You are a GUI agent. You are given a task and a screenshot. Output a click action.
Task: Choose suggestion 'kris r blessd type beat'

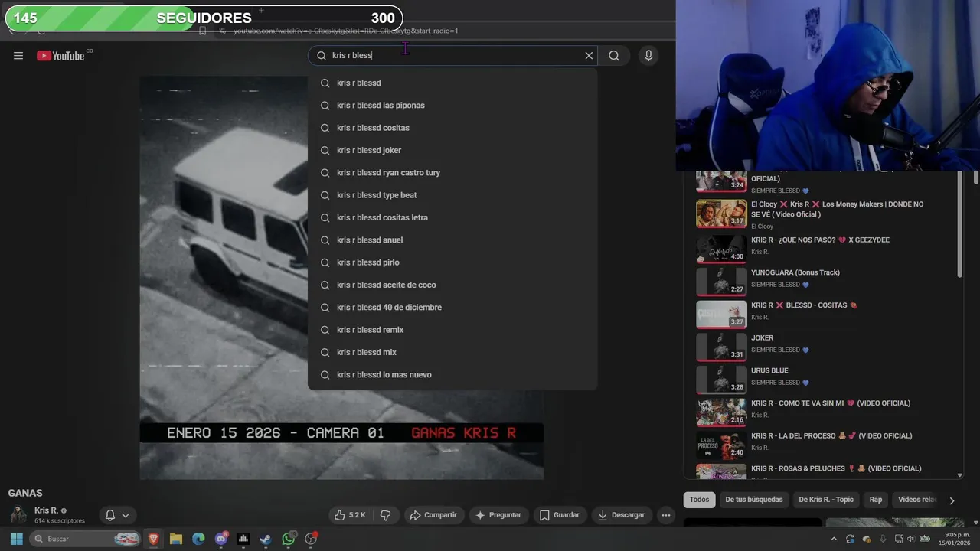click(452, 195)
